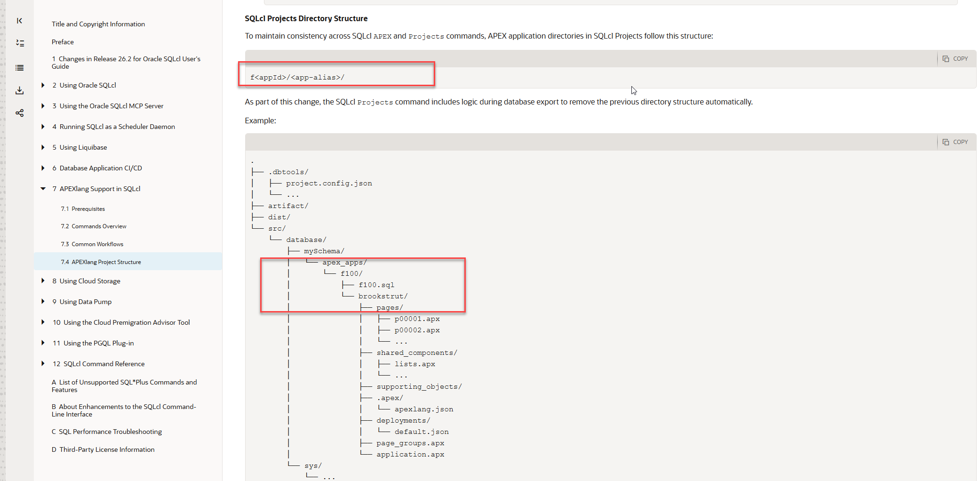Click project.config.json in the tree

click(x=329, y=183)
